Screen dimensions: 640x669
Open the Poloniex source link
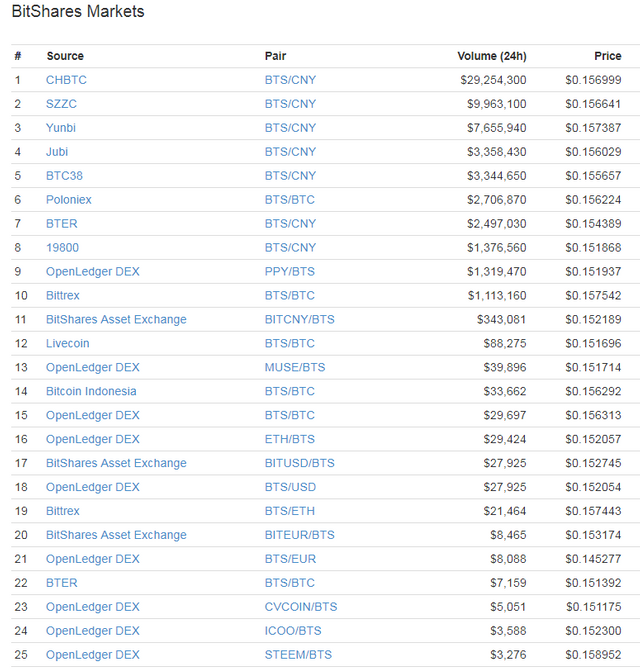pos(69,199)
